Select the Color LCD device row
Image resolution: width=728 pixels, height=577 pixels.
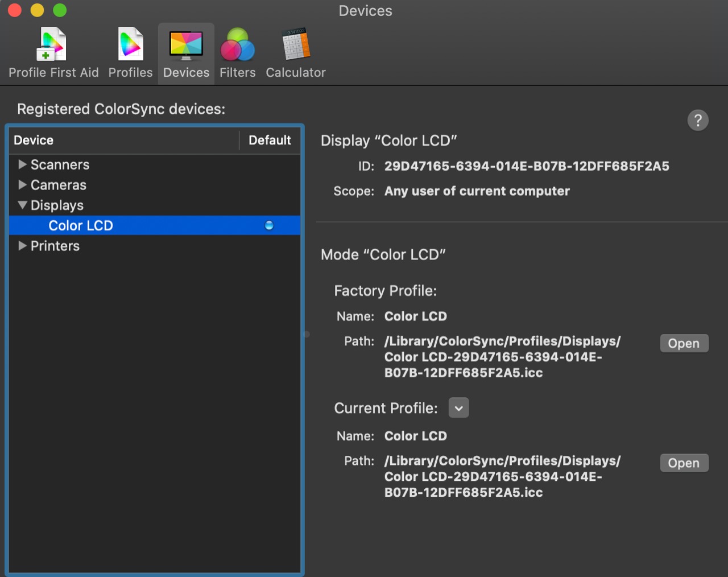click(x=155, y=225)
